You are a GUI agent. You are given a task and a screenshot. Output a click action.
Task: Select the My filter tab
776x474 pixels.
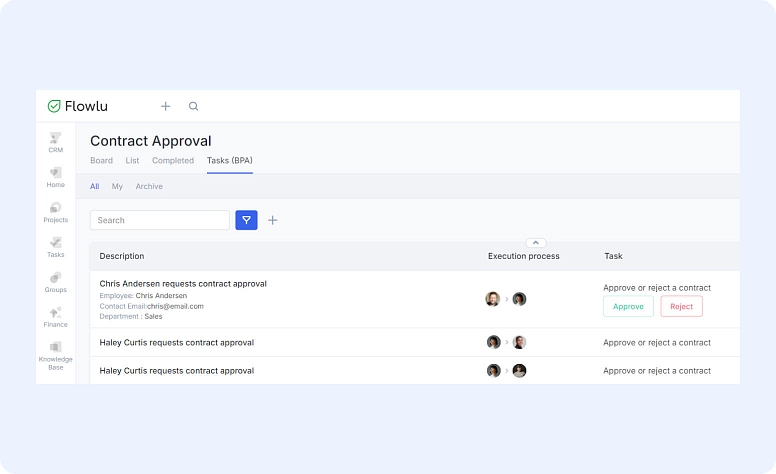[117, 186]
